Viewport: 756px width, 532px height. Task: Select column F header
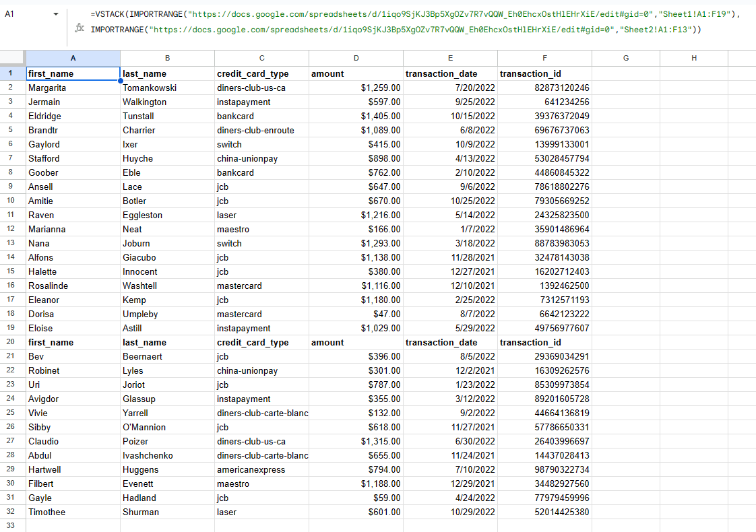point(545,58)
